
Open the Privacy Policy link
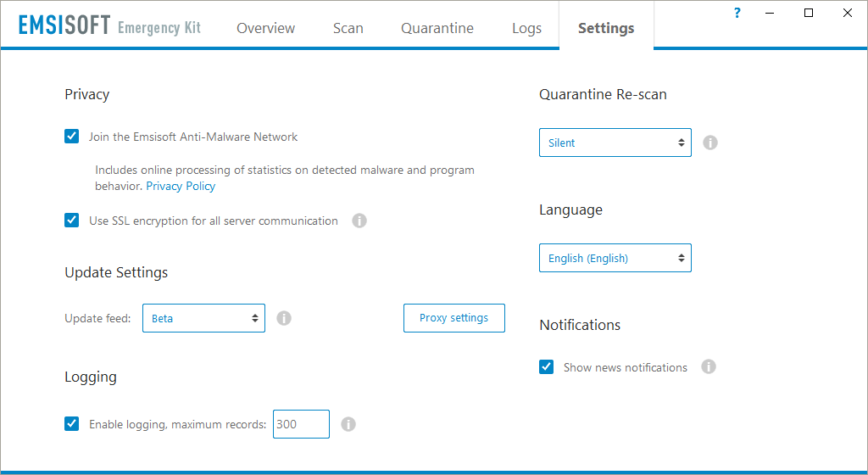tap(181, 186)
